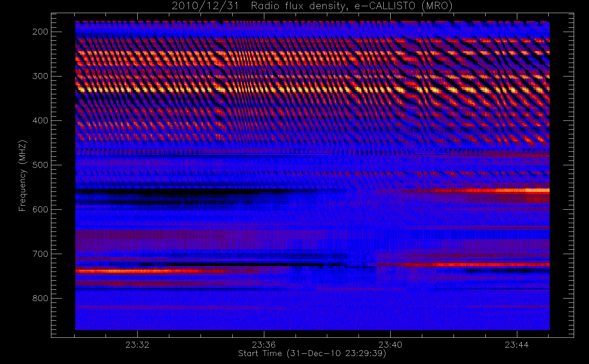Click the 23:36 time tick label
This screenshot has width=589, height=364.
coord(264,345)
